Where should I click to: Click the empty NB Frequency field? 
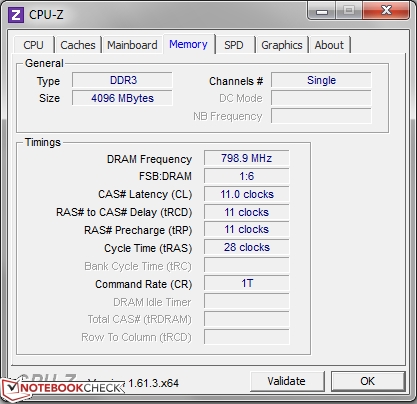321,116
